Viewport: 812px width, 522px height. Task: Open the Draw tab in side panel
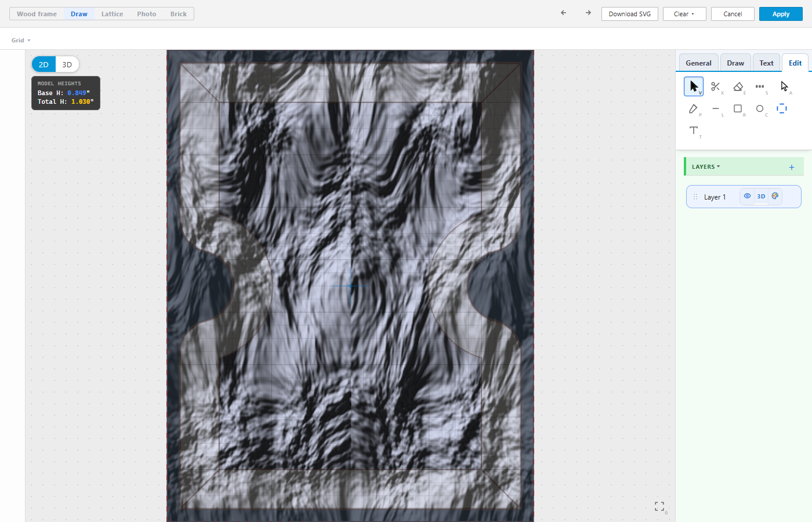click(x=735, y=63)
